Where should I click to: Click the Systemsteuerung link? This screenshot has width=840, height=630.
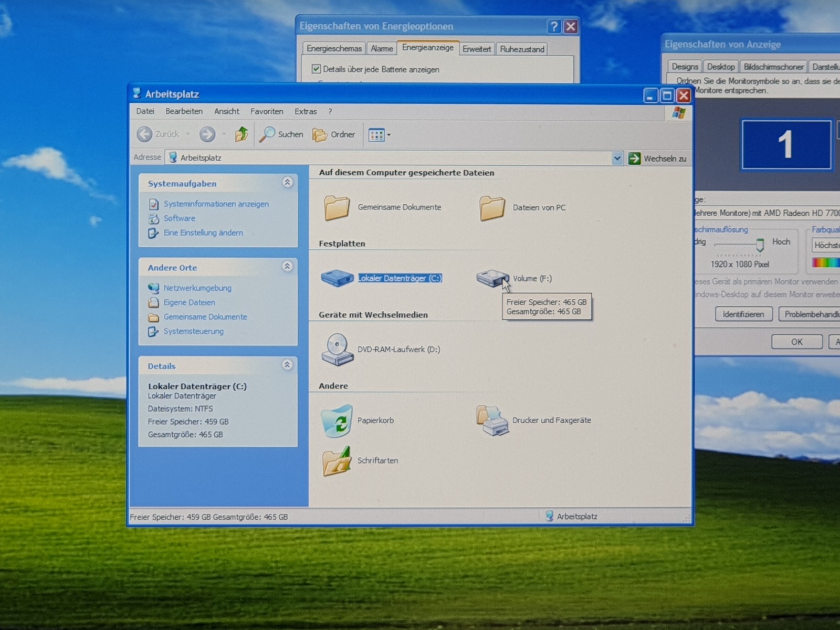click(193, 331)
